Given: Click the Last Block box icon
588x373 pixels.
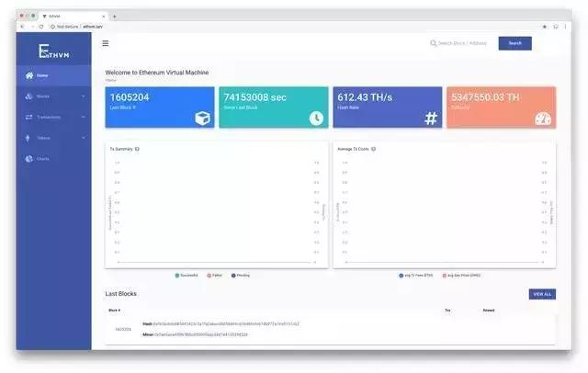Looking at the screenshot, I should click(x=202, y=119).
